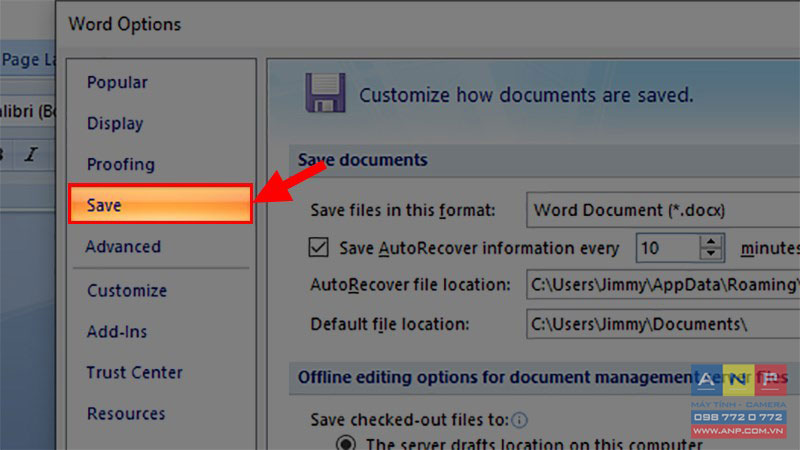Image resolution: width=800 pixels, height=450 pixels.
Task: Click 'Customize how documents are saved' text
Action: (x=526, y=95)
